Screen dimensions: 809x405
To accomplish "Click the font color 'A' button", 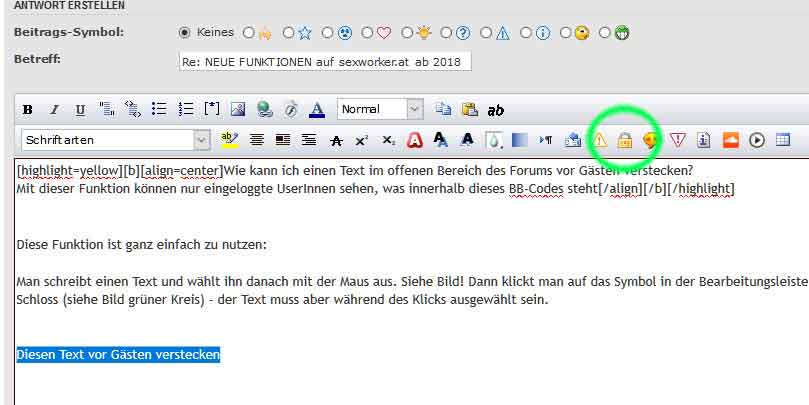I will coord(317,110).
